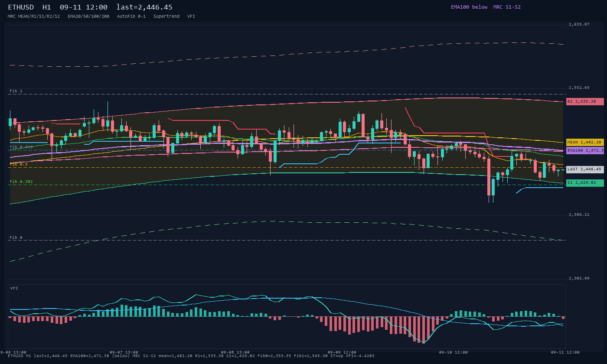Click the MEAN 2,482.20 price label
The width and height of the screenshot is (607, 364).
pyautogui.click(x=585, y=142)
